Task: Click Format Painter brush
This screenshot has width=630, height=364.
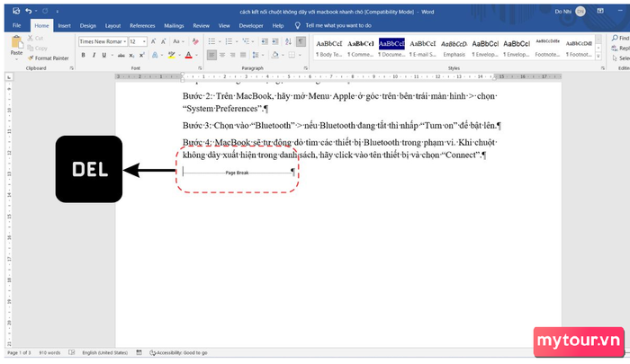Action: (31, 58)
